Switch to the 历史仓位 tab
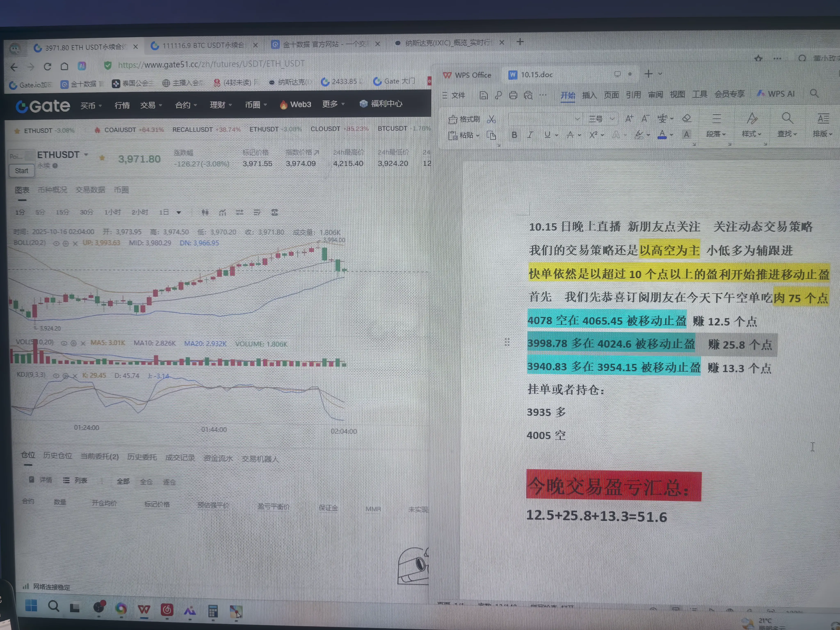840x630 pixels. [57, 455]
